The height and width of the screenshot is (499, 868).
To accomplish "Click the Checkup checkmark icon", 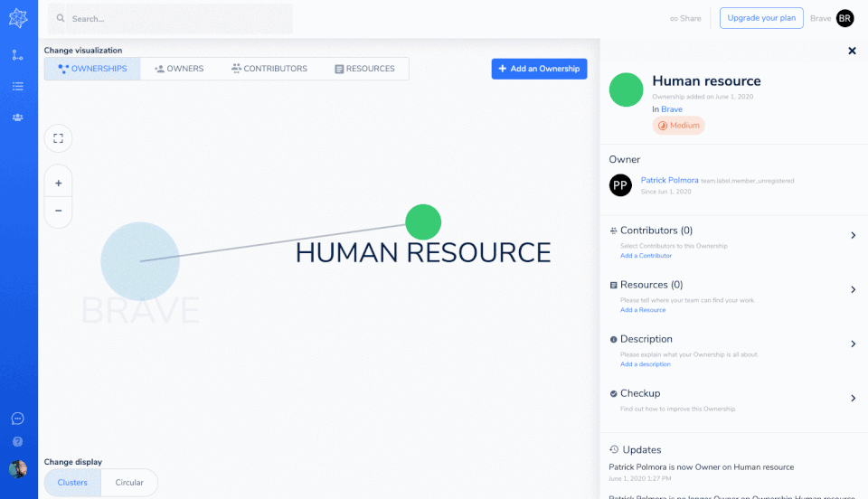I will point(613,394).
